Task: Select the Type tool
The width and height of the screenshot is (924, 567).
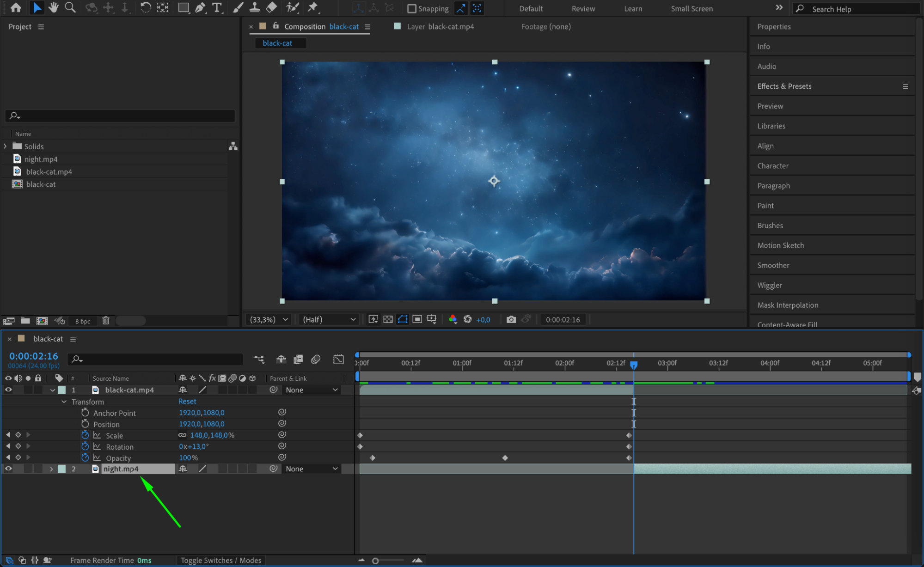Action: [216, 7]
